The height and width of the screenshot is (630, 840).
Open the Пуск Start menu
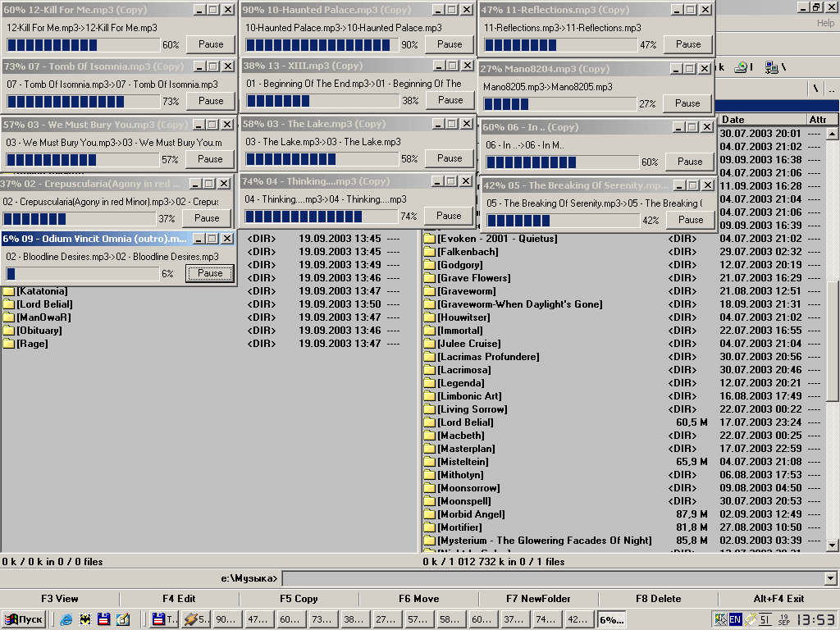23,619
